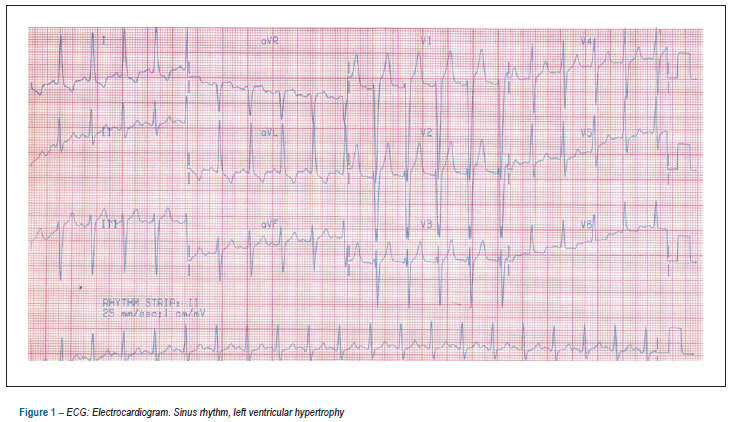
Task: Click the 'Figure 1' caption label
Action: click(x=37, y=413)
